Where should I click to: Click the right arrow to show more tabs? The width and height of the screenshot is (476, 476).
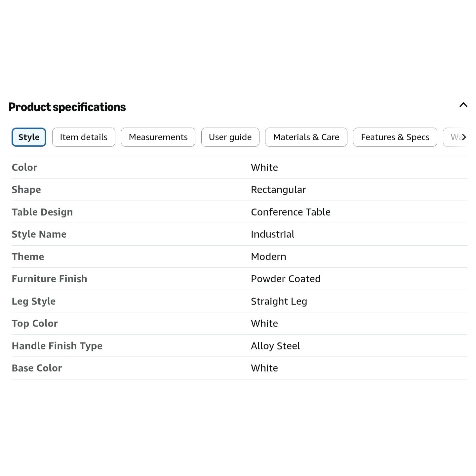click(464, 137)
